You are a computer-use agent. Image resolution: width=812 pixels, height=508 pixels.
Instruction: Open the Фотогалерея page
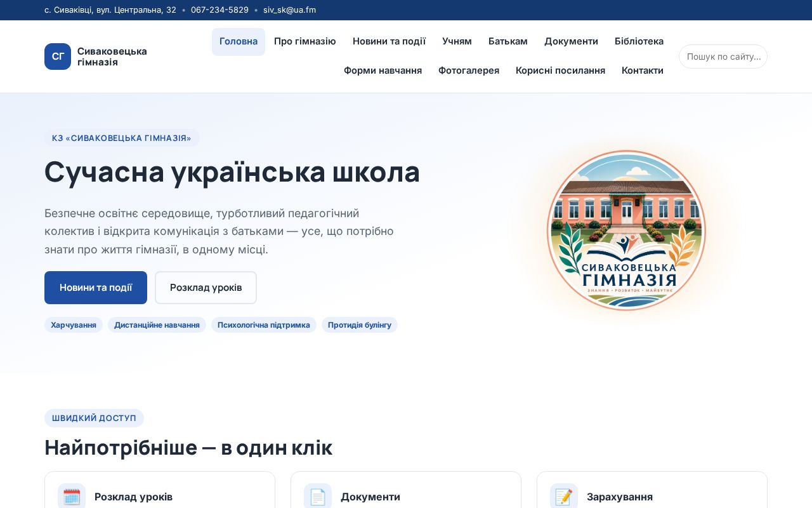[469, 70]
